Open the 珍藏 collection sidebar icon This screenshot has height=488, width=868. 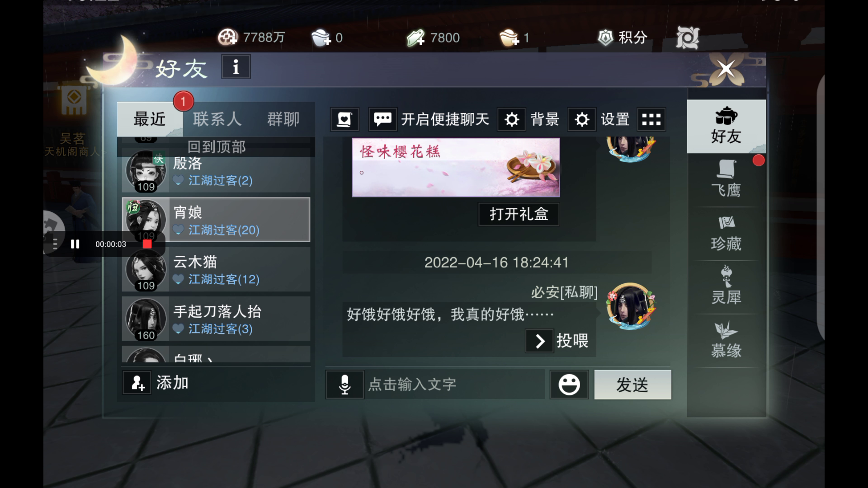[726, 234]
